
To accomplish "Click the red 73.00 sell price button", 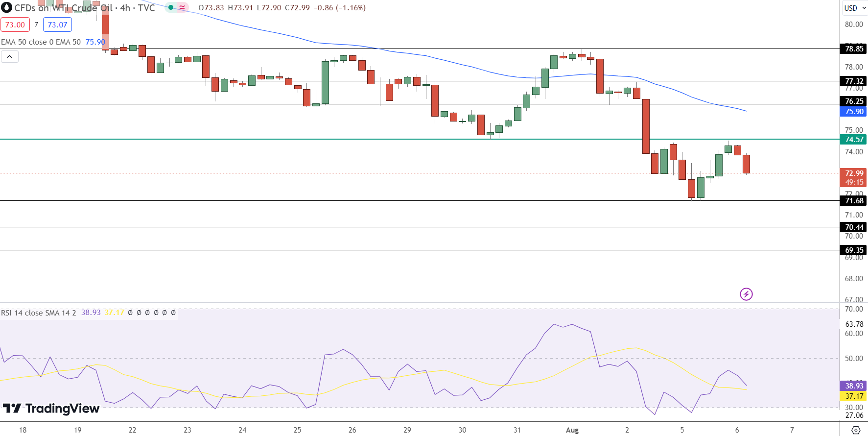I will coord(15,24).
